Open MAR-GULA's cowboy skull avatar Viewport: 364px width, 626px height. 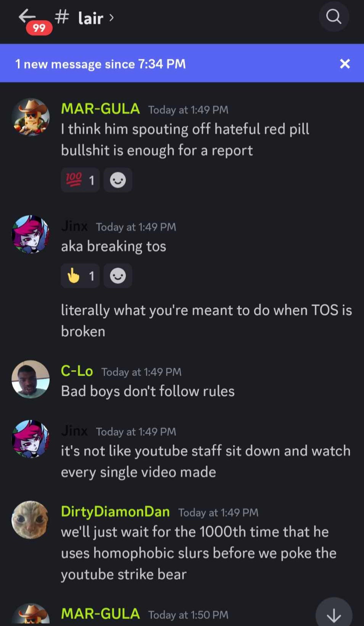click(31, 117)
